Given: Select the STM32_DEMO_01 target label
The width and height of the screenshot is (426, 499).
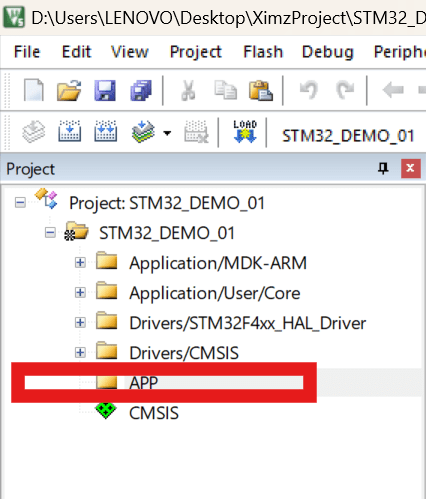Looking at the screenshot, I should pos(167,233).
